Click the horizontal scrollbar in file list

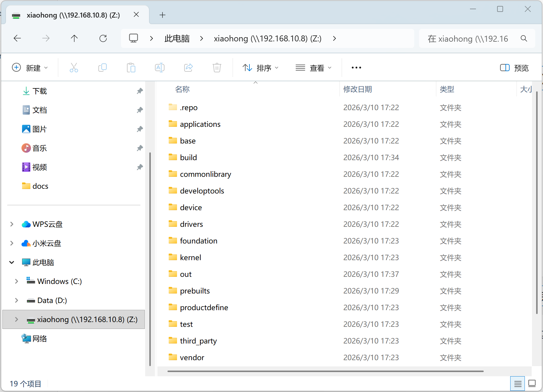tap(325, 371)
